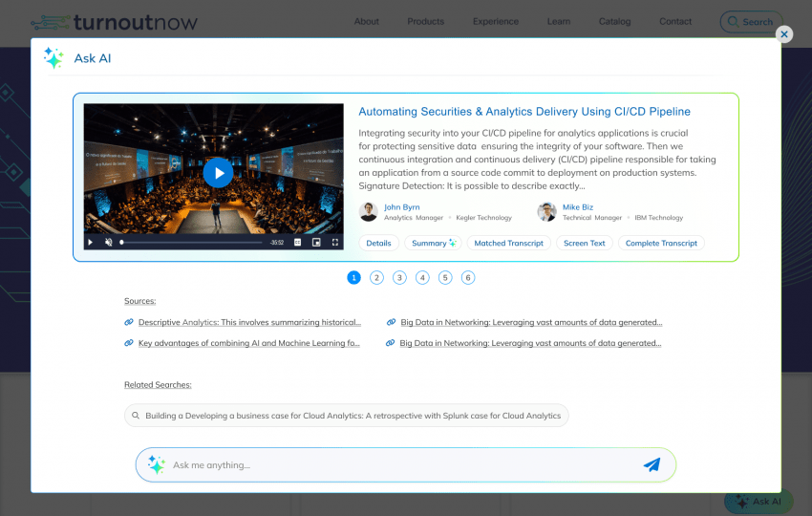Toggle captions in the video player
The image size is (812, 516).
[297, 243]
